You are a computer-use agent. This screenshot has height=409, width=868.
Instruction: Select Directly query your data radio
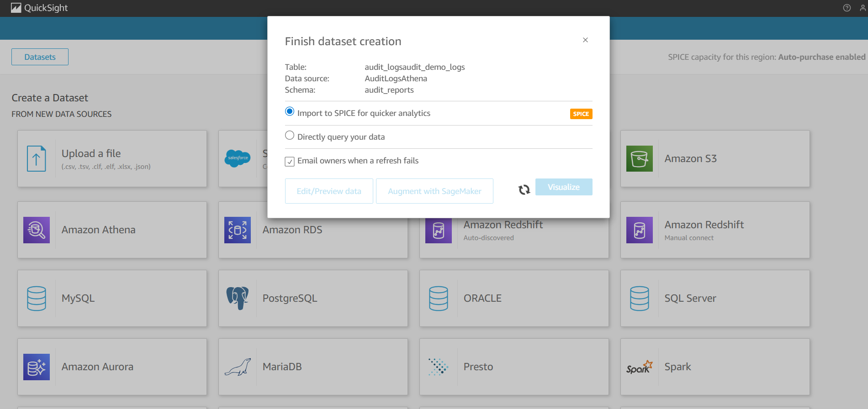[290, 135]
